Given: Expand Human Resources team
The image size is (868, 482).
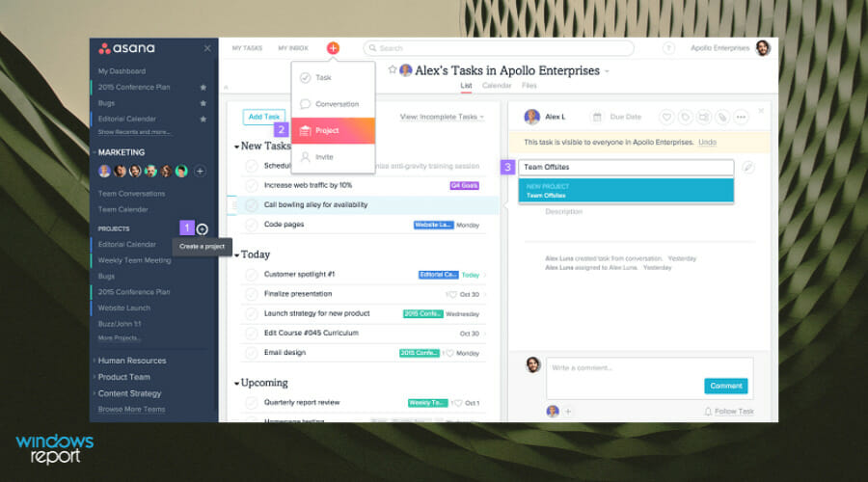Looking at the screenshot, I should click(95, 361).
